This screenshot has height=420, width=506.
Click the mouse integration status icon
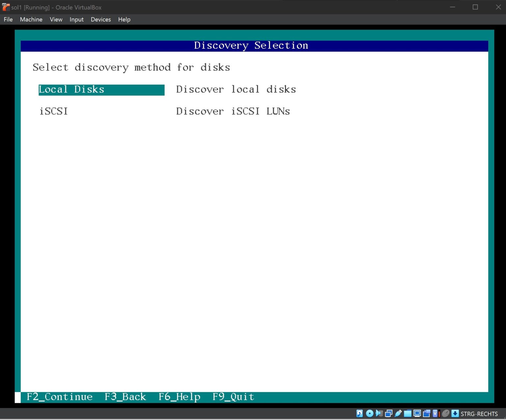pyautogui.click(x=445, y=413)
